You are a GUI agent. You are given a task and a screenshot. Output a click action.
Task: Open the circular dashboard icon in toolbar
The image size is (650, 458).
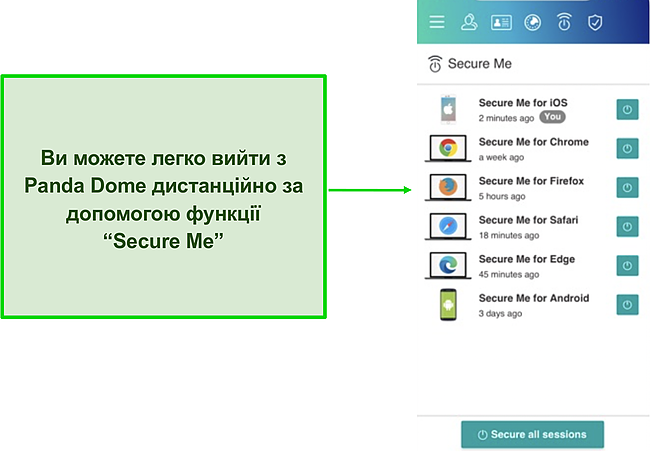tap(532, 22)
